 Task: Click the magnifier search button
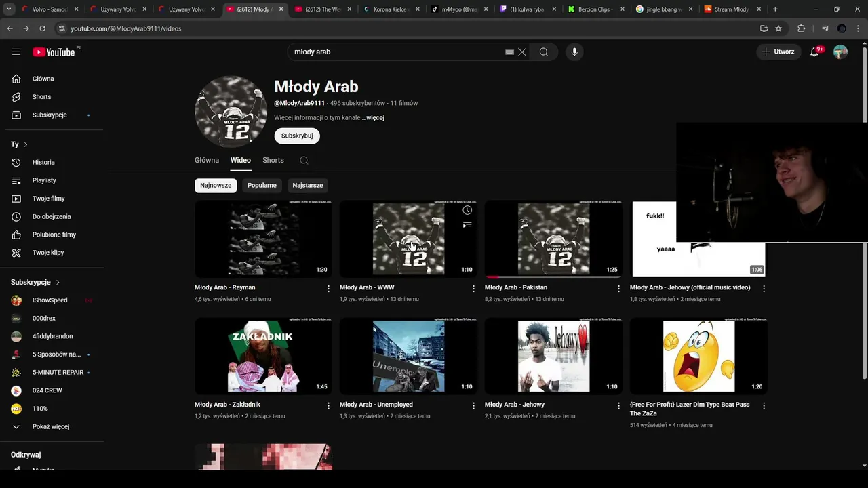544,52
